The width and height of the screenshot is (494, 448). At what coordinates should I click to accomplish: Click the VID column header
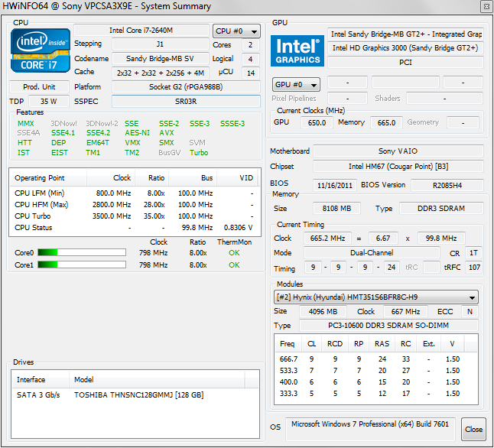coord(237,178)
